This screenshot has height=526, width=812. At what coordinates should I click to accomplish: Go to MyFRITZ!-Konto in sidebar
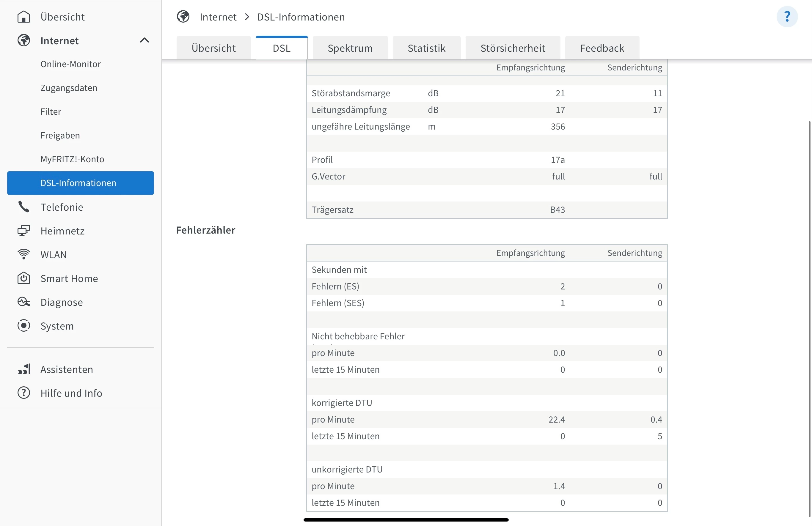(72, 159)
